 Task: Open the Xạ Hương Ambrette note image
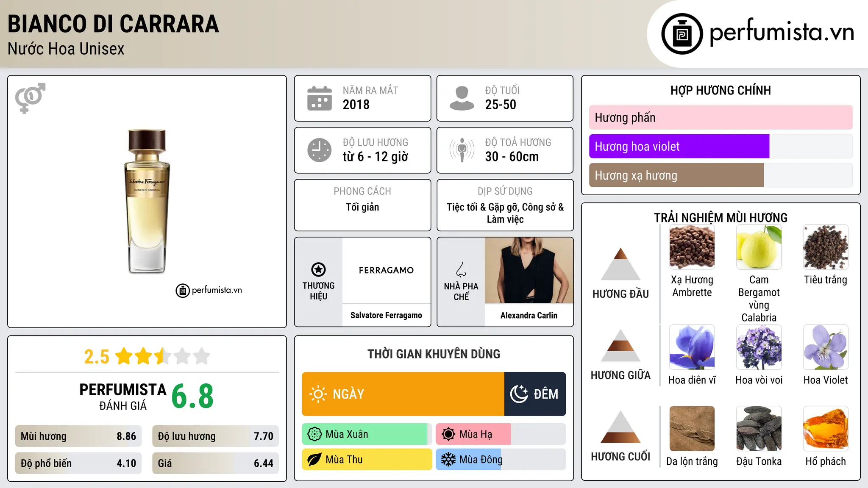692,247
